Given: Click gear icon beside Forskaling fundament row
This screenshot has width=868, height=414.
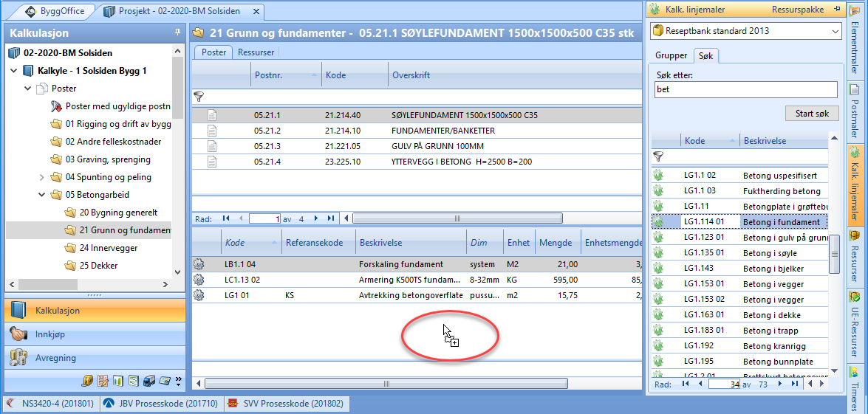Looking at the screenshot, I should (199, 264).
